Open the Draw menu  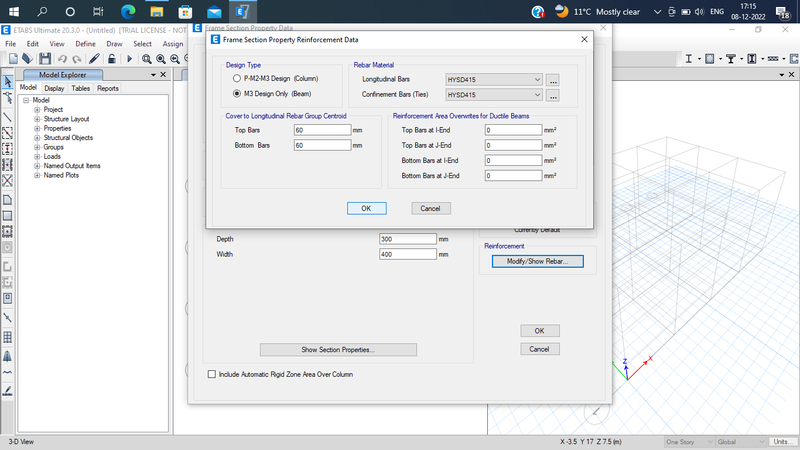click(x=114, y=44)
